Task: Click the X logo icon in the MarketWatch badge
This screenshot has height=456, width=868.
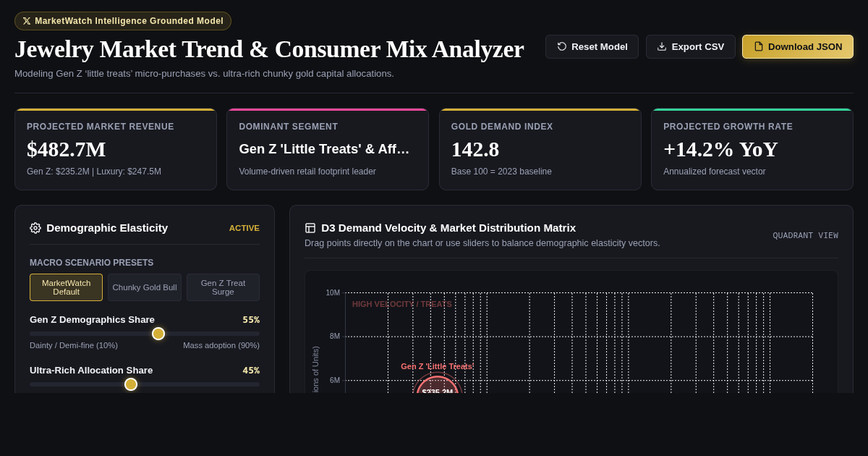Action: click(27, 21)
